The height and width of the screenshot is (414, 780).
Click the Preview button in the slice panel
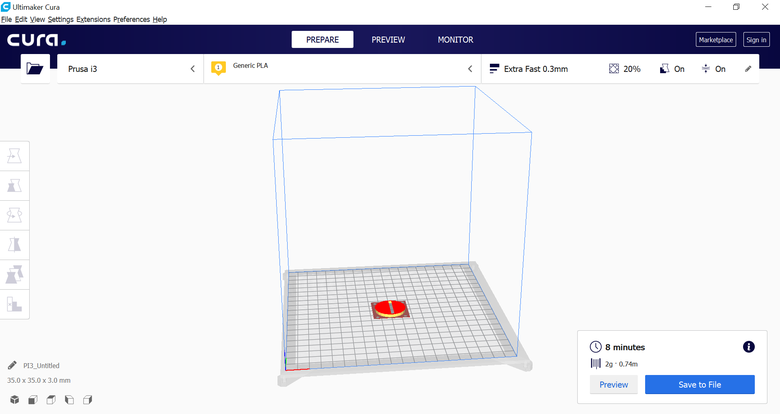pyautogui.click(x=613, y=385)
